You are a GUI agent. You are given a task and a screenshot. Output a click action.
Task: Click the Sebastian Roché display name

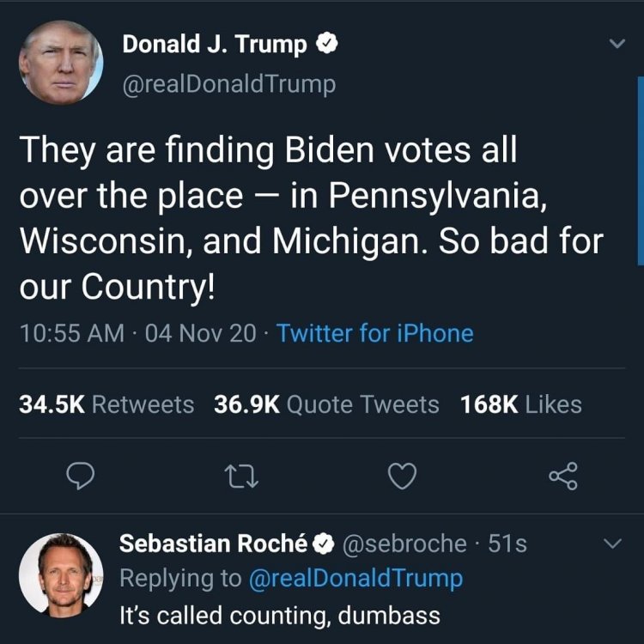(x=213, y=544)
